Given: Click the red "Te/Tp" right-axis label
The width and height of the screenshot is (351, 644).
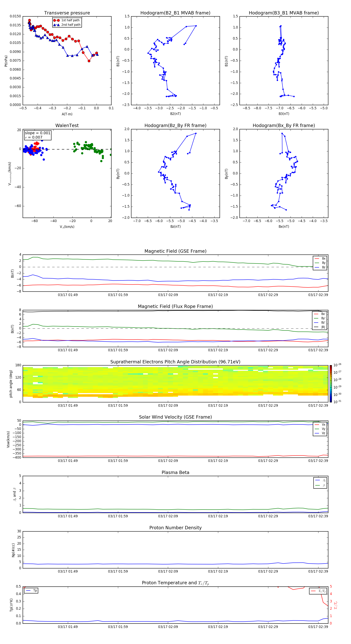Looking at the screenshot, I should [x=336, y=605].
